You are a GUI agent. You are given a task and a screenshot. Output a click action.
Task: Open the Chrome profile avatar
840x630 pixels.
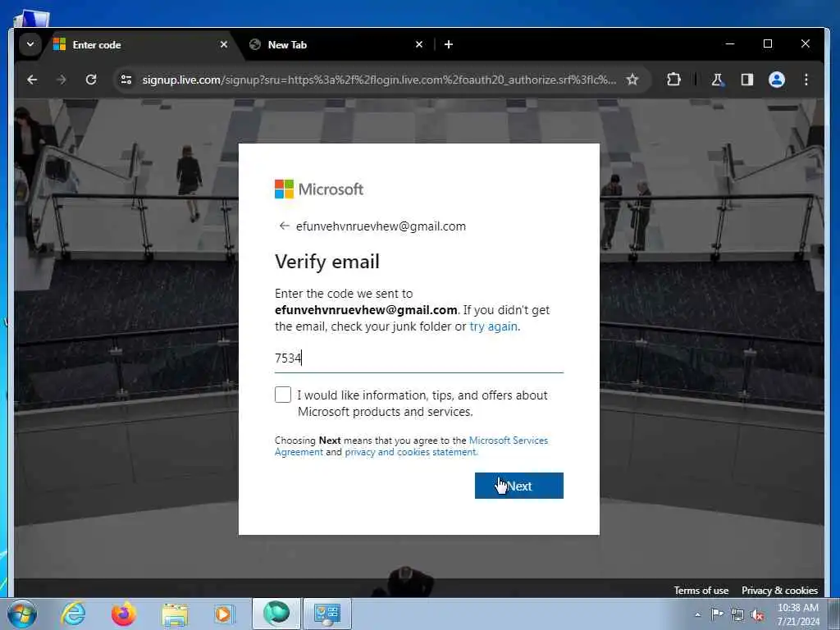pyautogui.click(x=777, y=80)
